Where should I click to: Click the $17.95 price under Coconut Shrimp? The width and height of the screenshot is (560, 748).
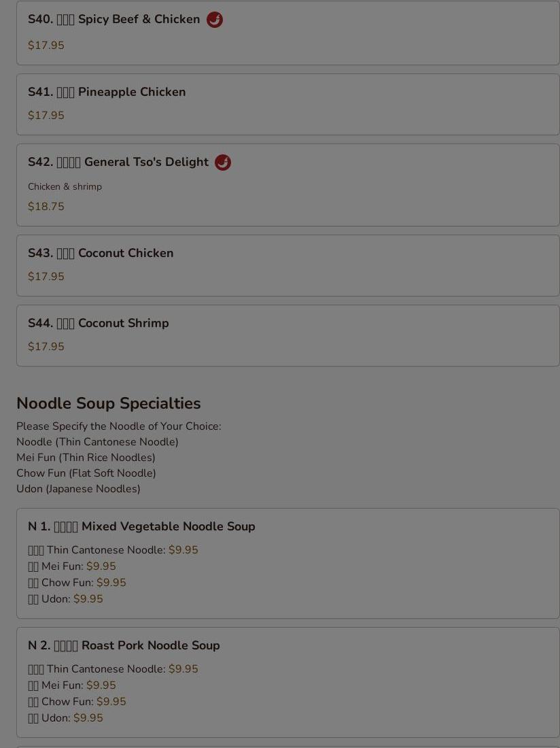[46, 347]
